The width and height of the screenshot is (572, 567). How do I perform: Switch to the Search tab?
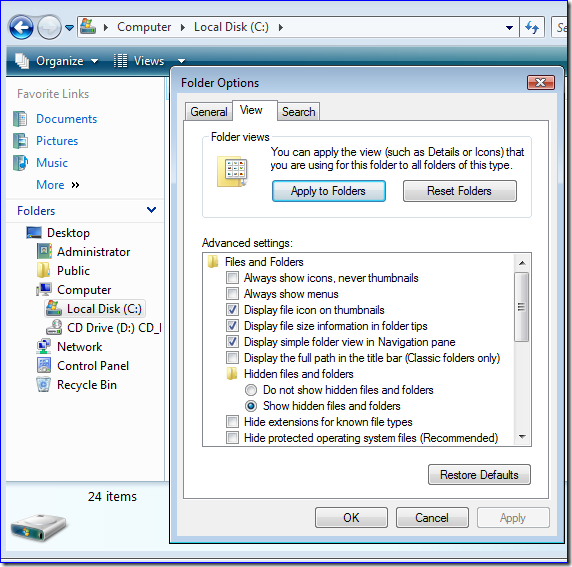coord(298,112)
